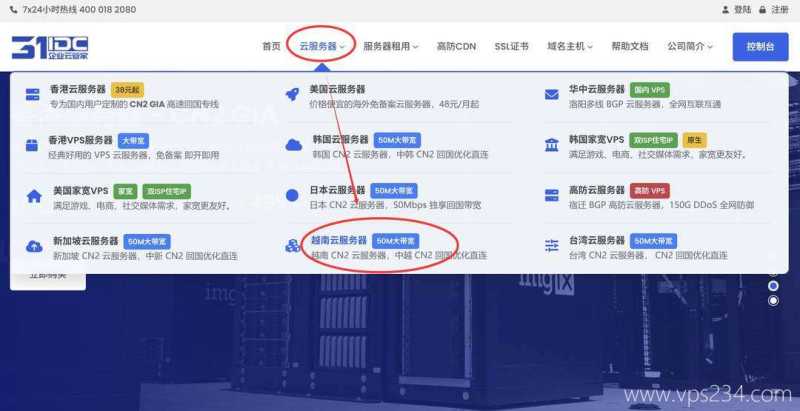
Task: Click the bank building icon for 韩国家宽VPS
Action: (552, 145)
